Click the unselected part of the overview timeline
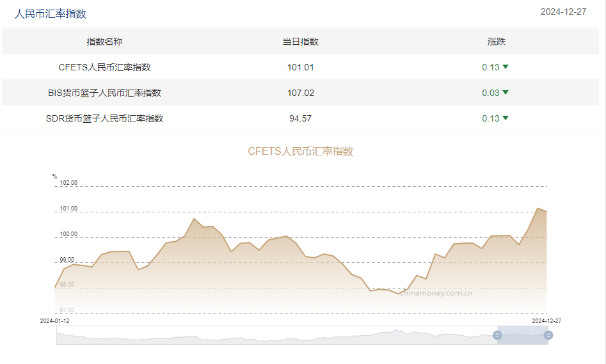The image size is (606, 364). tap(276, 335)
